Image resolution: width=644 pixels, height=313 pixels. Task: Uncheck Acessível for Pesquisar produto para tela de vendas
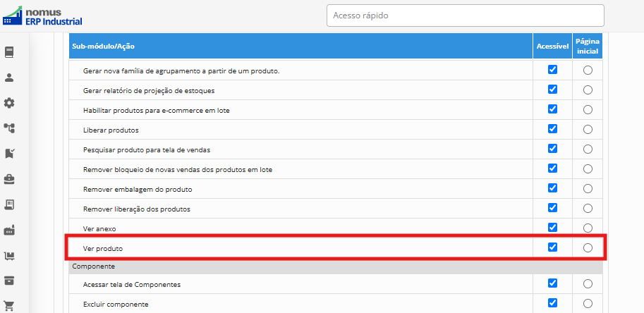552,149
